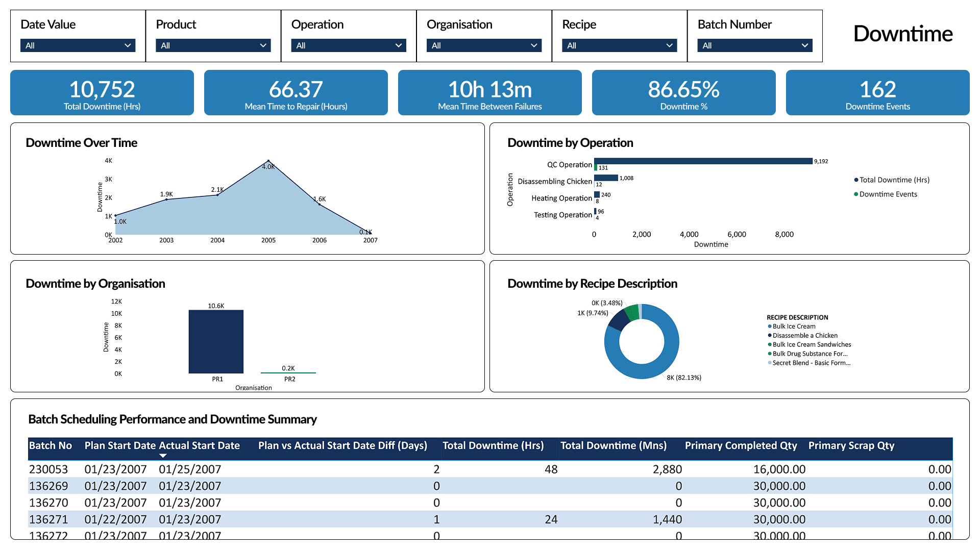This screenshot has height=551, width=980.
Task: Open the Recipe dropdown chevron
Action: click(x=669, y=45)
